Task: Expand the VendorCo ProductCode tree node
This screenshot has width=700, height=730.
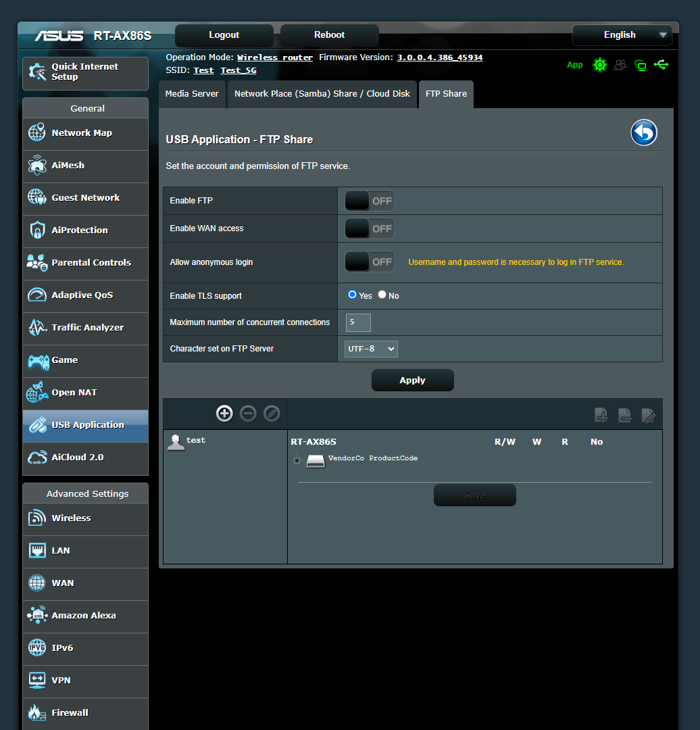Action: tap(297, 460)
